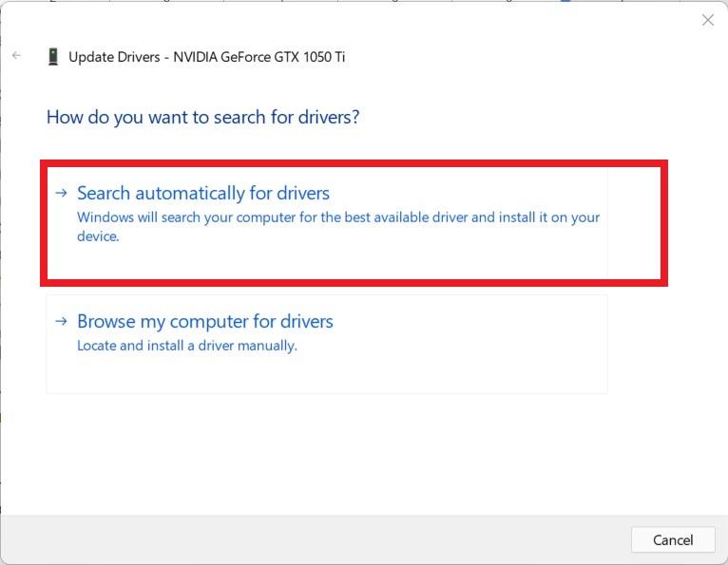Click "Locate and install a driver manually" text

186,346
